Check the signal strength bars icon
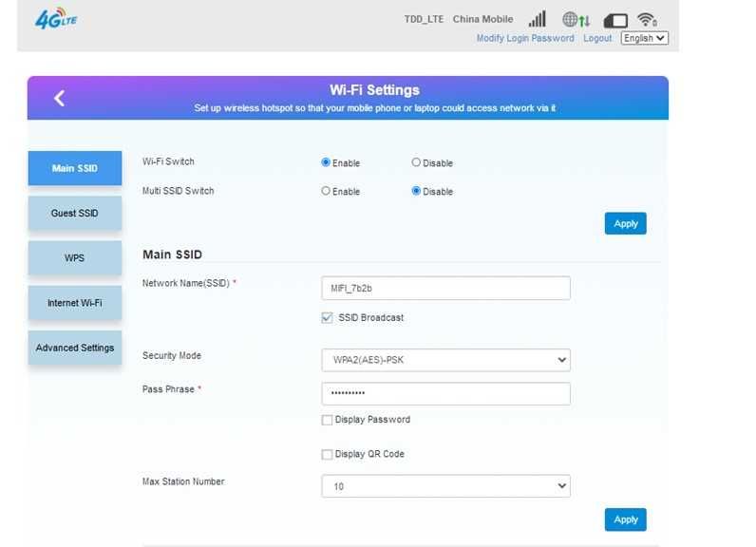 538,19
